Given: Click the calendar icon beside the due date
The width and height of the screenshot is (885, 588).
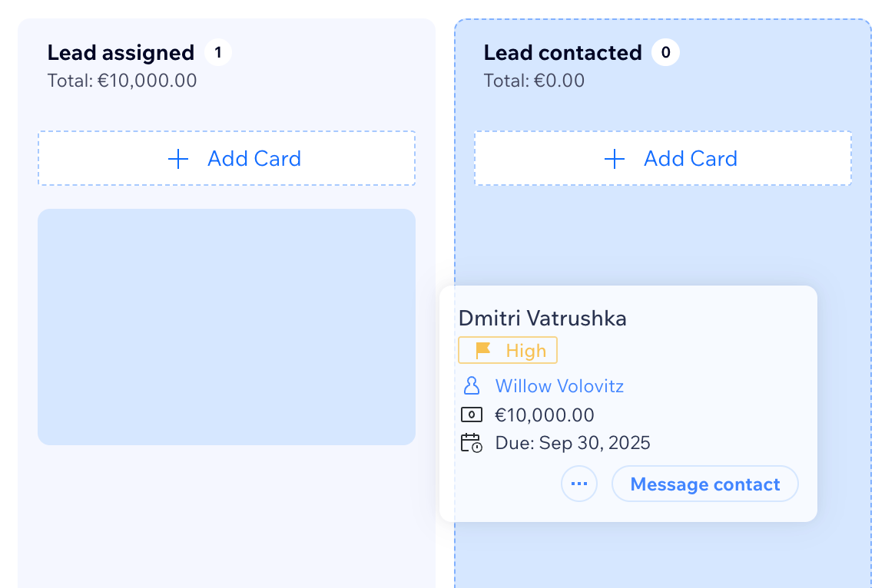Looking at the screenshot, I should point(471,442).
